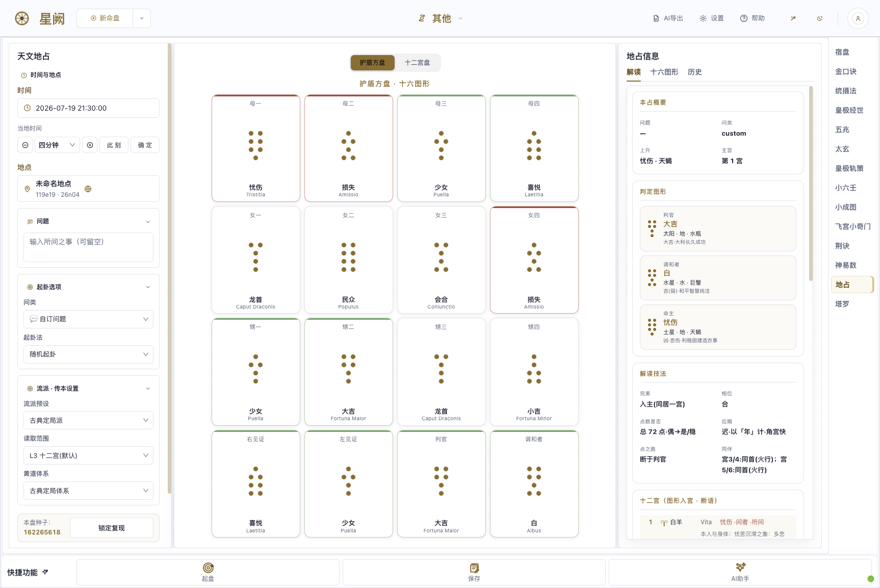Click the 地占 sidebar item
Image resolution: width=880 pixels, height=588 pixels.
pyautogui.click(x=852, y=285)
